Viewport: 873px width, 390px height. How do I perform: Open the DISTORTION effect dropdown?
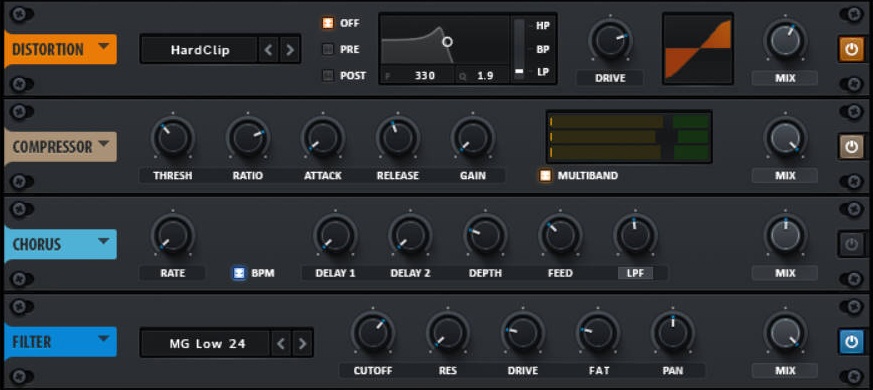click(104, 46)
